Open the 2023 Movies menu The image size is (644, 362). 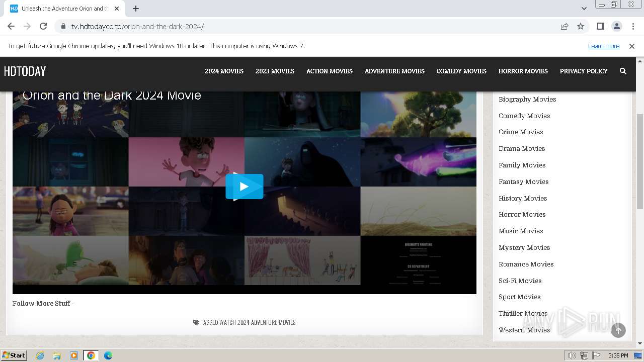(275, 71)
